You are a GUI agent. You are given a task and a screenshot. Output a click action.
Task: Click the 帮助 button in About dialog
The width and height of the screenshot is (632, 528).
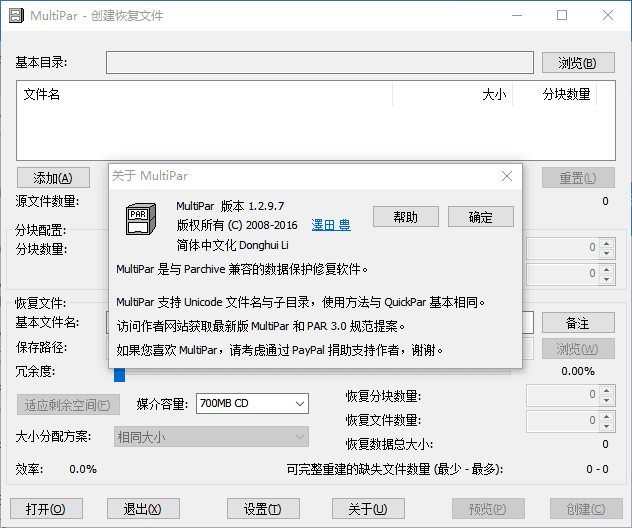click(x=405, y=217)
